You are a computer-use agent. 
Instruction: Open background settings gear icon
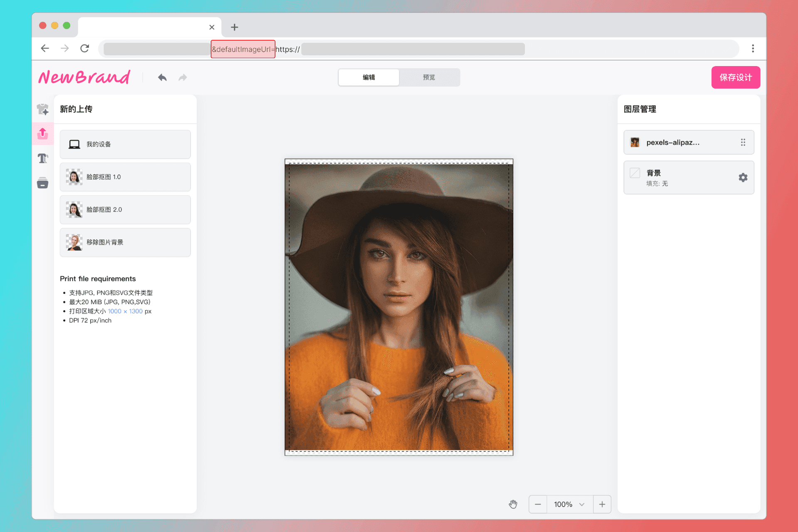(743, 177)
